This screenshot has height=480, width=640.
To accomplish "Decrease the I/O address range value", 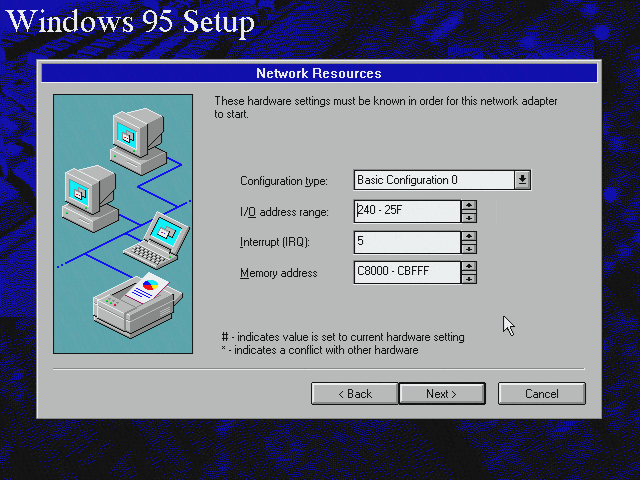I will point(469,217).
